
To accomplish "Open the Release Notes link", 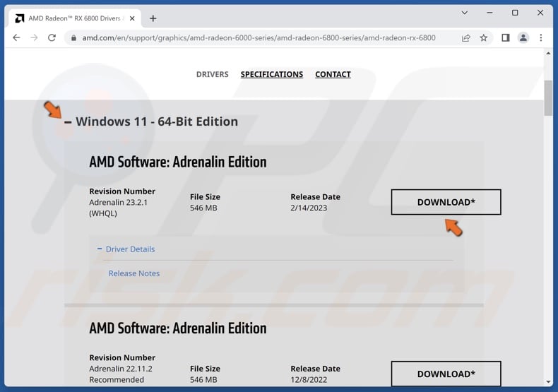I will click(134, 273).
